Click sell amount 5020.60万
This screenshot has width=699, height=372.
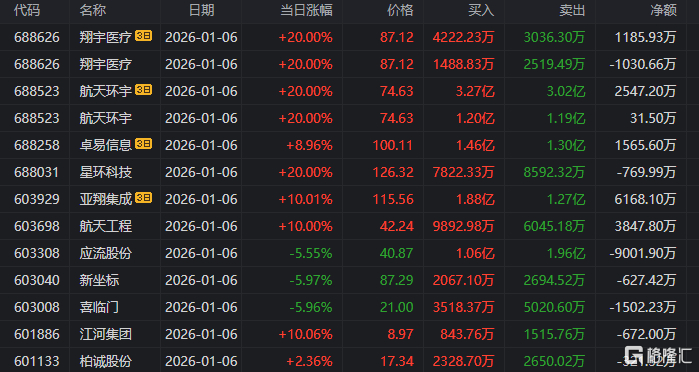tap(554, 307)
